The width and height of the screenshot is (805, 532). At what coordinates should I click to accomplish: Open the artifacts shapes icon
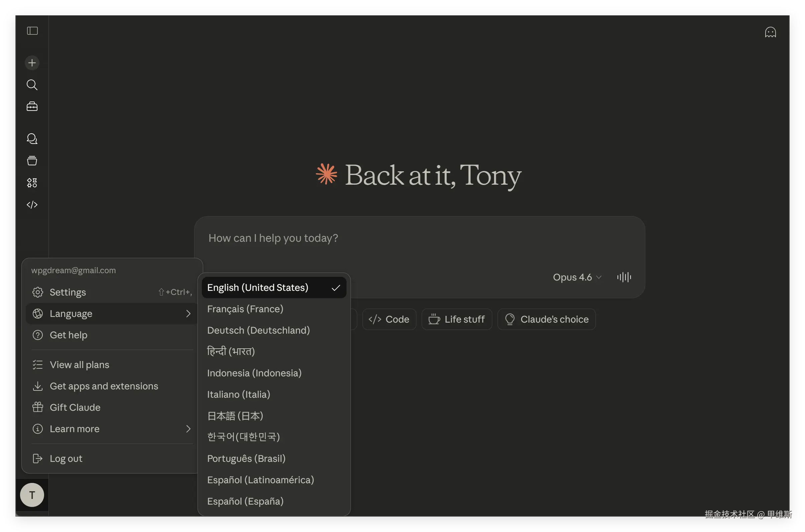pyautogui.click(x=32, y=183)
